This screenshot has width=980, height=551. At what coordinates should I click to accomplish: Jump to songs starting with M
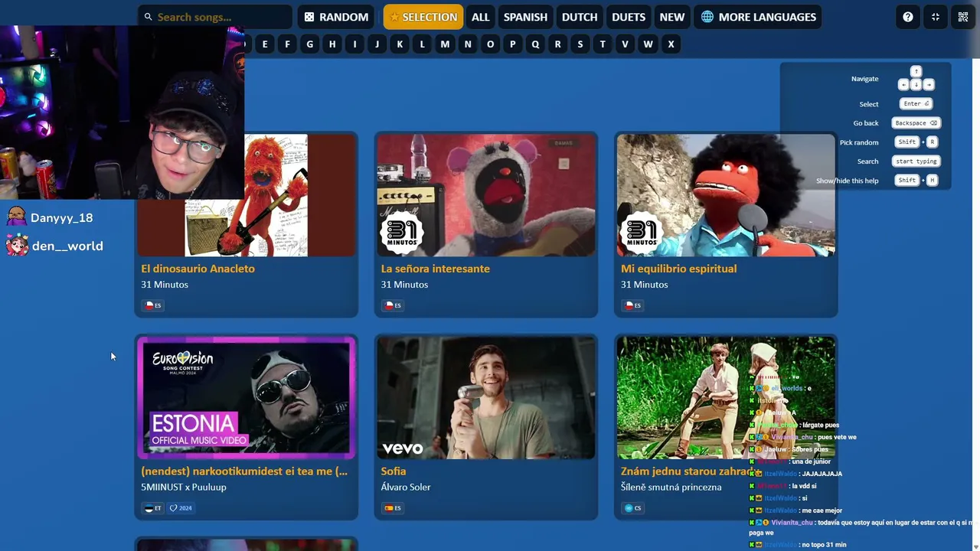pyautogui.click(x=445, y=44)
